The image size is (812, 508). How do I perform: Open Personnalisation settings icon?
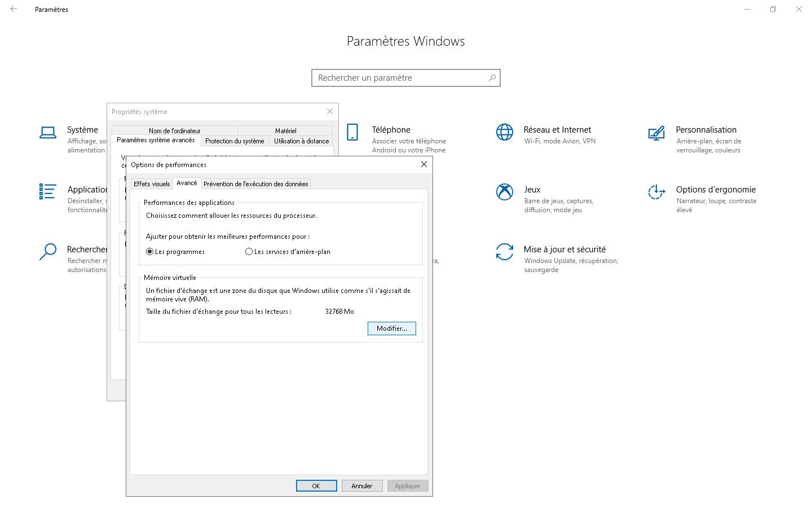(656, 133)
